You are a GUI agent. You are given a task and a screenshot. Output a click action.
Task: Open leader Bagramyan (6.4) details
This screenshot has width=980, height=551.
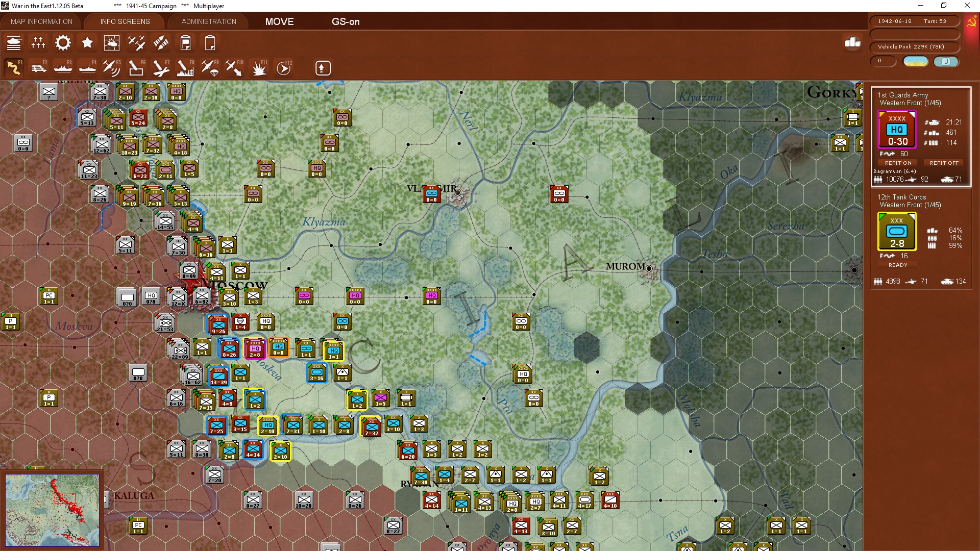click(895, 171)
